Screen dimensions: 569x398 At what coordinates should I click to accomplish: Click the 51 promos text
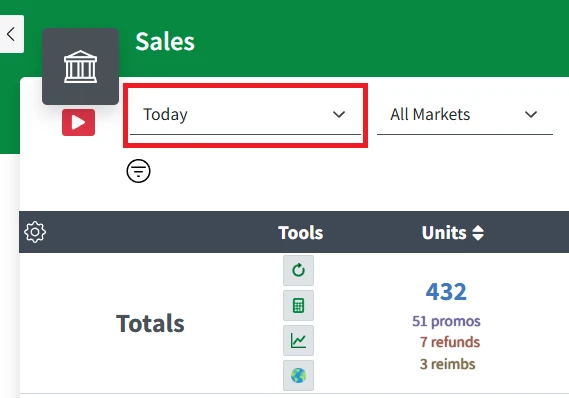click(446, 321)
